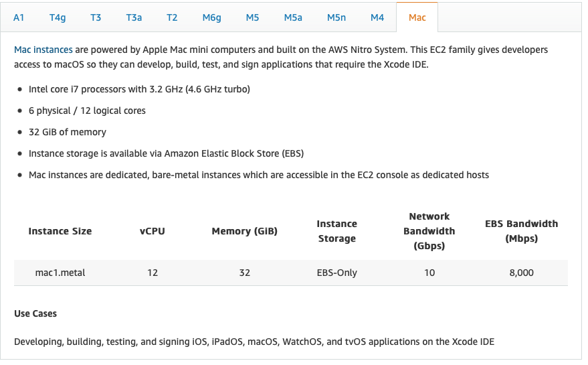Click the Instance Storage column header

336,231
